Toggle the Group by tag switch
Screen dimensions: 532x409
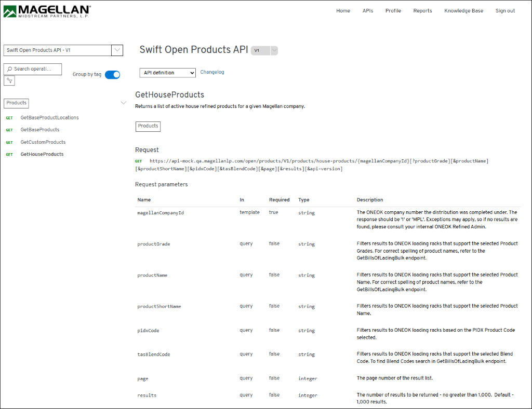click(112, 75)
